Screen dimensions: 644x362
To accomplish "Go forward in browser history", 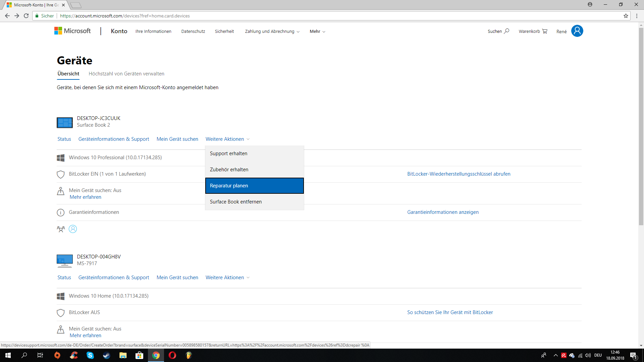I will [x=17, y=16].
